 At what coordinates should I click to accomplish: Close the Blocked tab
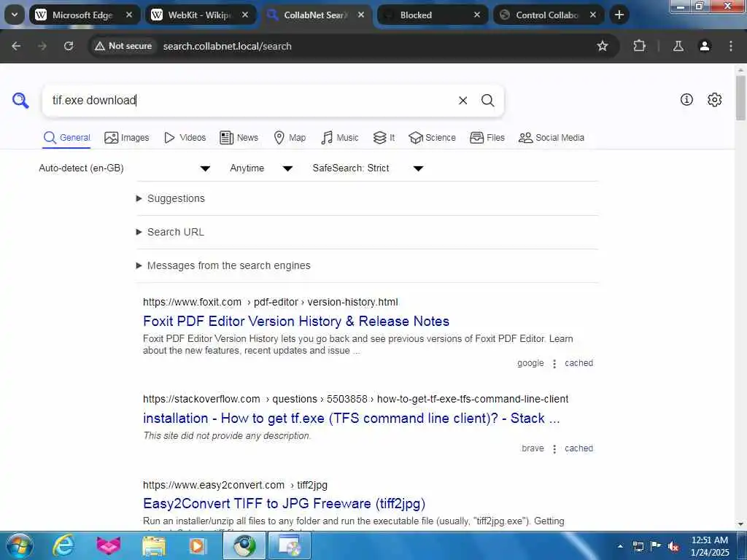pyautogui.click(x=477, y=15)
